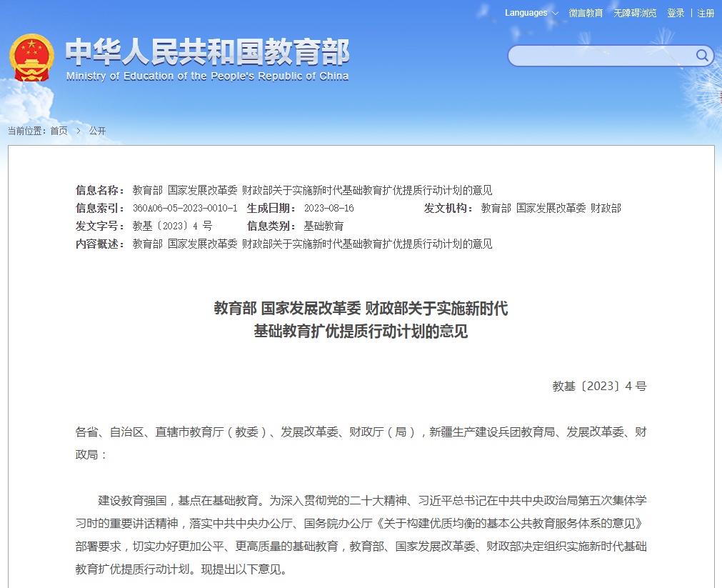Click the 生成日期 label

pos(271,209)
